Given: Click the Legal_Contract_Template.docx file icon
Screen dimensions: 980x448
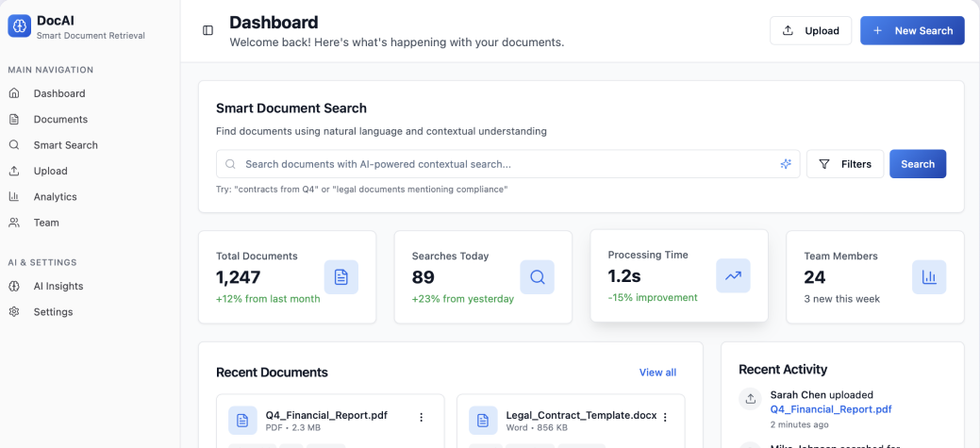Looking at the screenshot, I should [484, 421].
